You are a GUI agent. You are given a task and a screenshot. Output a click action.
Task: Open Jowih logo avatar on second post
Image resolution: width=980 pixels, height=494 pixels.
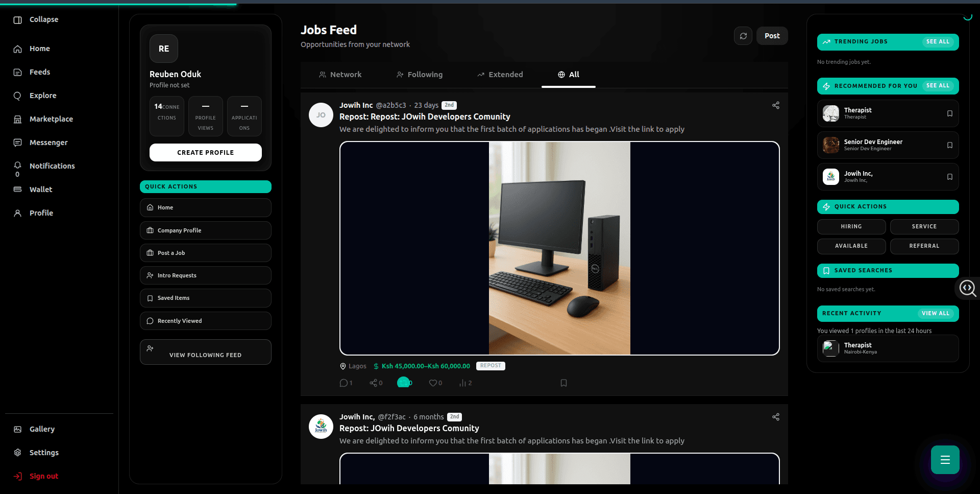[321, 427]
